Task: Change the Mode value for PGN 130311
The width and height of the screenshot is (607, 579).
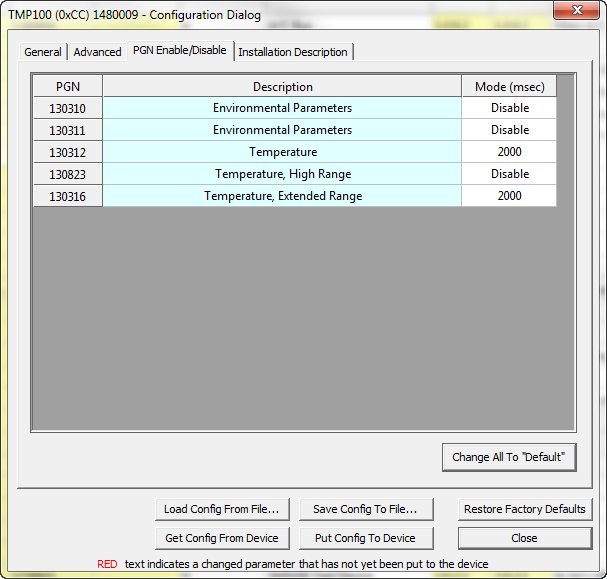Action: [x=509, y=130]
